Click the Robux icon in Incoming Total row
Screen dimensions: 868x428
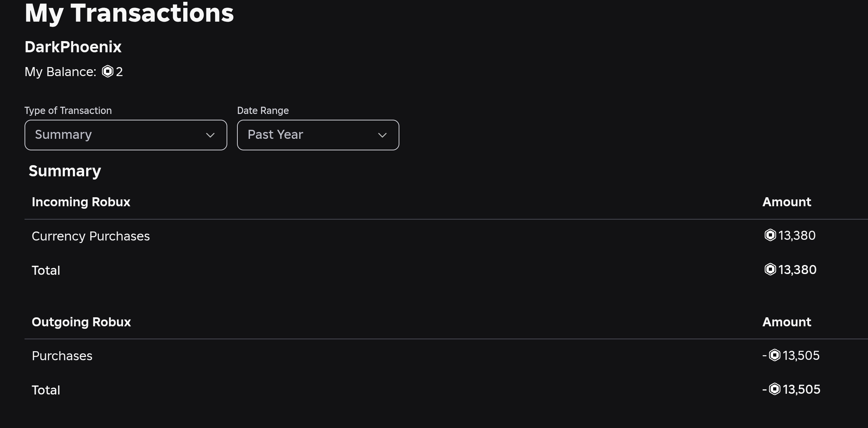pyautogui.click(x=770, y=270)
